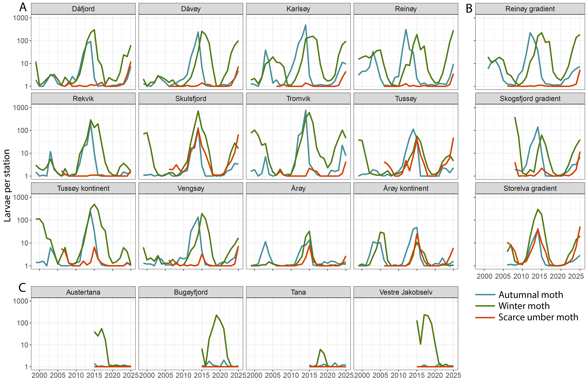Click the 2005 year label under Storelva gradient
The width and height of the screenshot is (588, 392).
pos(503,276)
